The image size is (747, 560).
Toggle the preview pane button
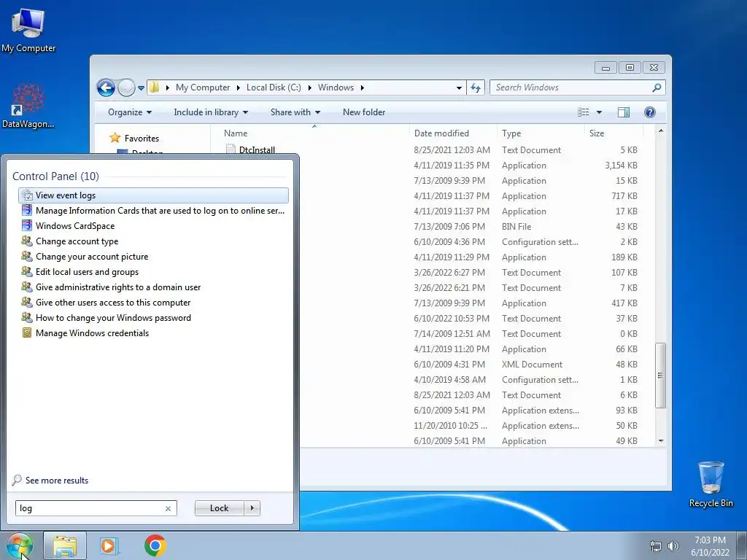(624, 112)
